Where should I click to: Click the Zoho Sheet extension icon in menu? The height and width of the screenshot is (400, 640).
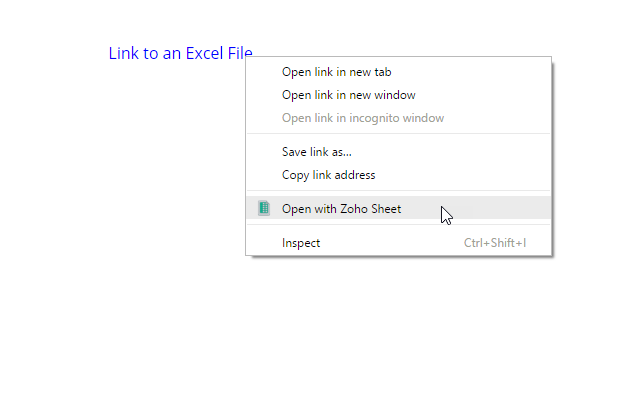click(264, 208)
